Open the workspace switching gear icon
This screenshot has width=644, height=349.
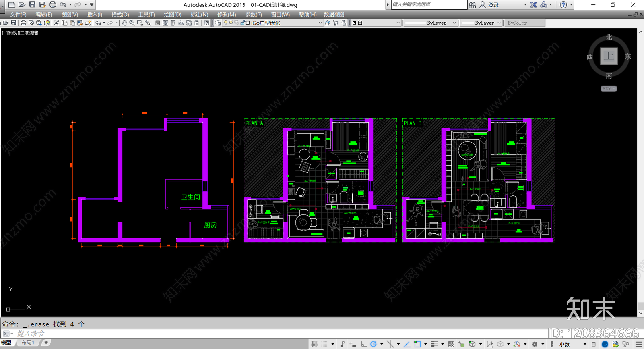[x=535, y=344]
